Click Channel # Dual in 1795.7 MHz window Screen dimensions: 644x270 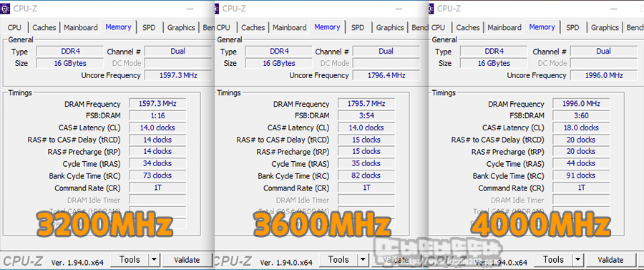tap(386, 52)
